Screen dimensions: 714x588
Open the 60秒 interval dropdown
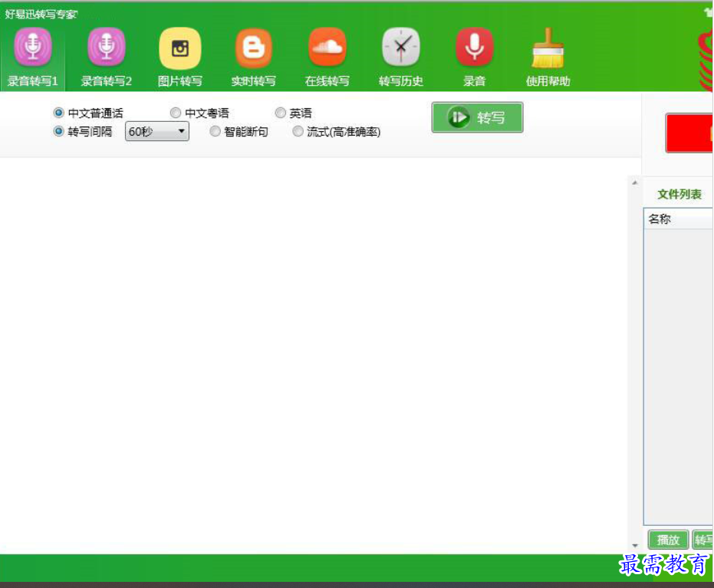pyautogui.click(x=183, y=131)
